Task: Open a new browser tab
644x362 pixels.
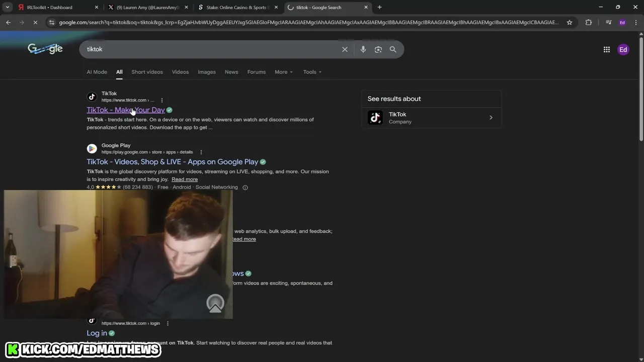Action: pos(379,7)
